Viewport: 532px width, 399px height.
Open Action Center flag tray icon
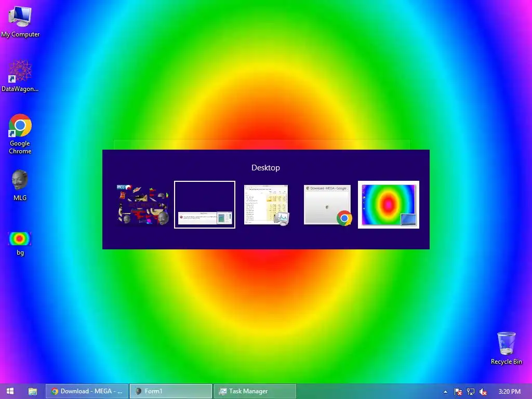pos(458,392)
